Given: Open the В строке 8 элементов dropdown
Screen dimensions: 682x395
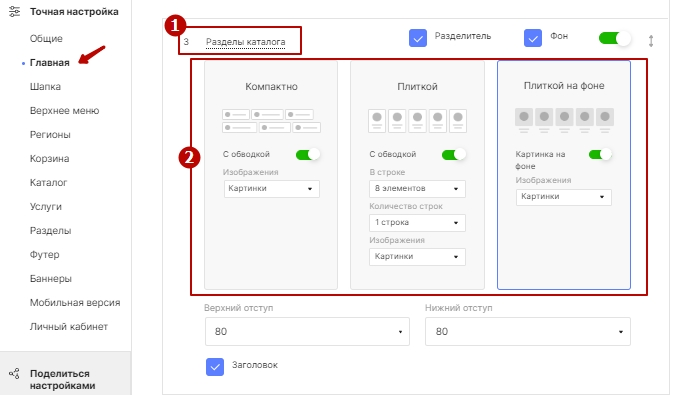Looking at the screenshot, I should click(417, 189).
